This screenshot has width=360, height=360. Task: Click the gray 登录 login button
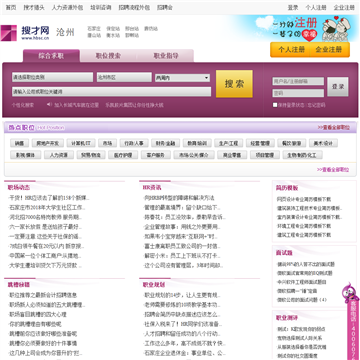pos(338,87)
